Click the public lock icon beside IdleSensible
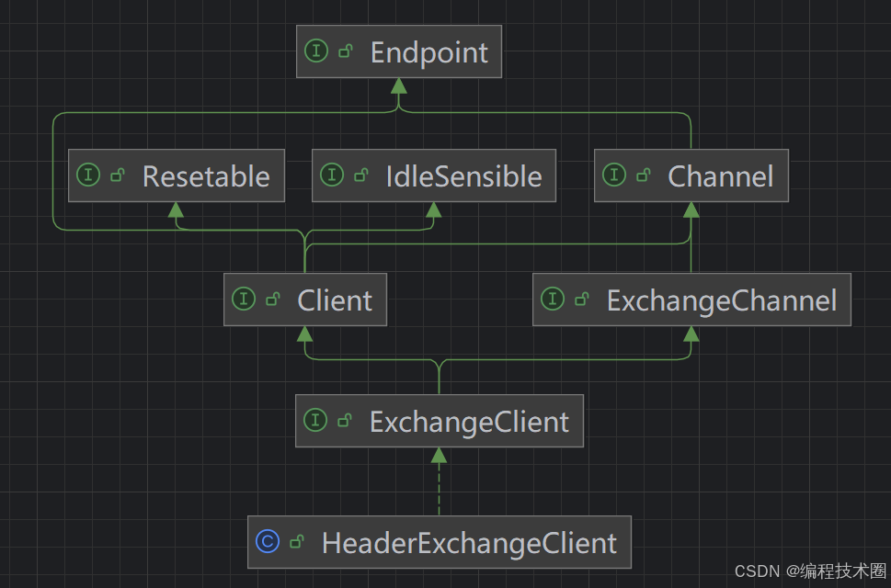 [x=361, y=175]
